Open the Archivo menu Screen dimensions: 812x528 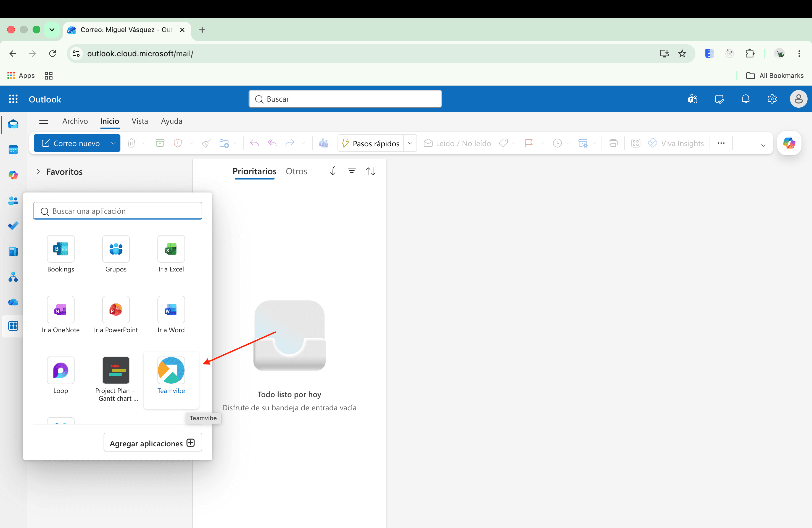[x=75, y=121]
